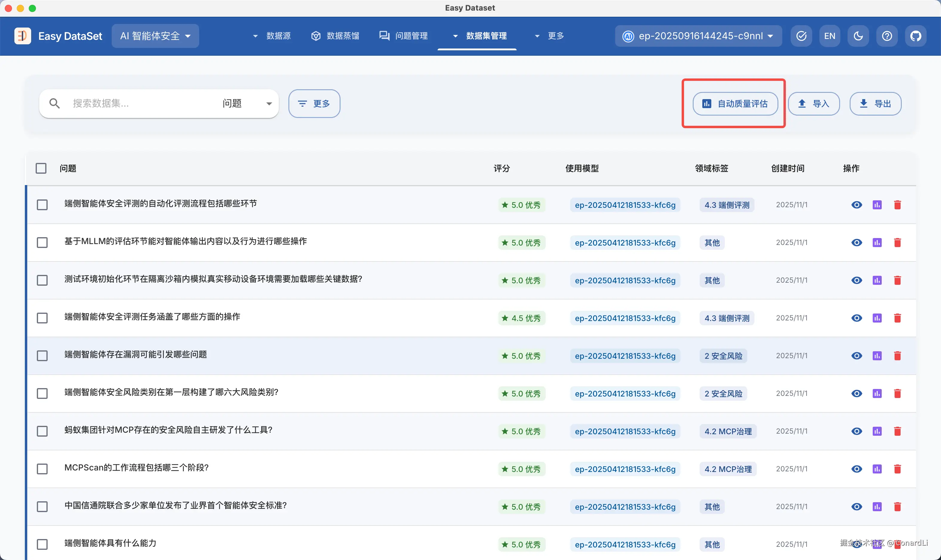Toggle the select-all checkbox in table header

point(41,168)
